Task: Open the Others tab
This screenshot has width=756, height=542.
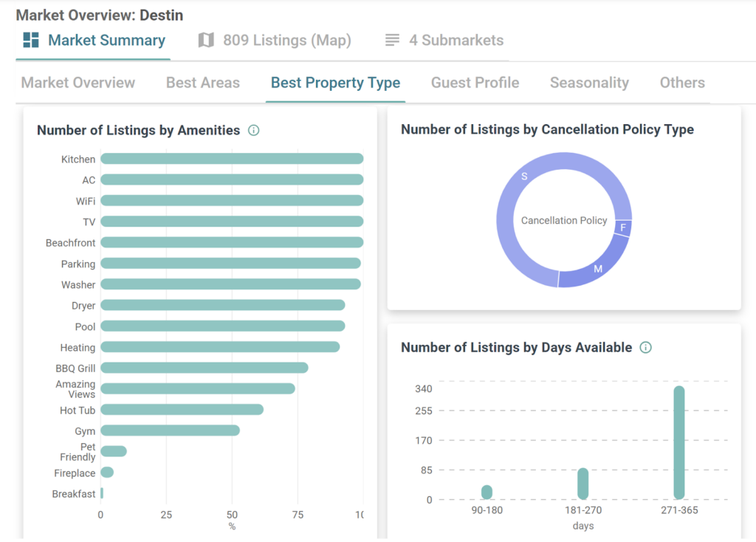Action: click(682, 83)
